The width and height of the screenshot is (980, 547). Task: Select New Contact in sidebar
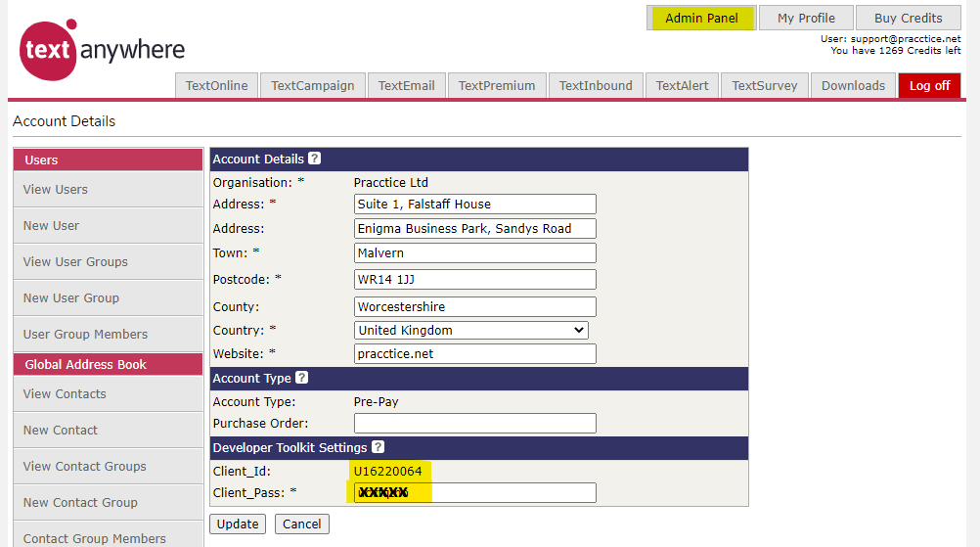(109, 431)
